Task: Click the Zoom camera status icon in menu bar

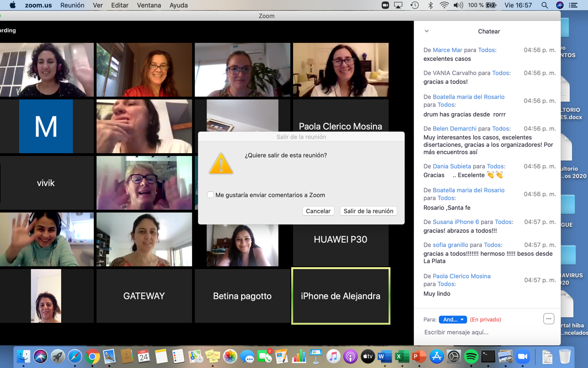Action: tap(385, 5)
